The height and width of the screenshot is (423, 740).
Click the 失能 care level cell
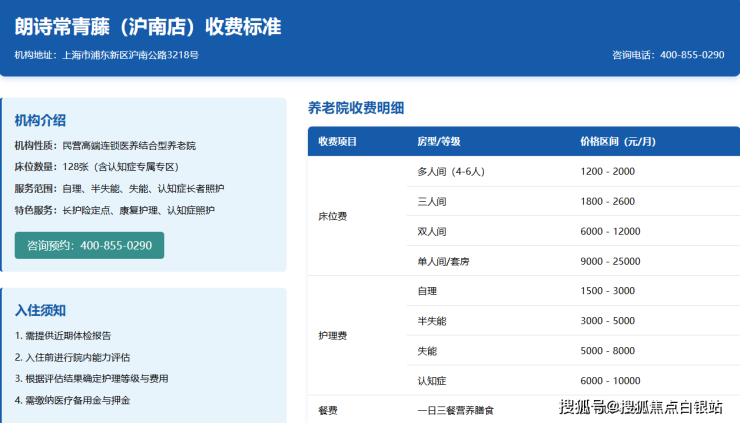pyautogui.click(x=427, y=351)
